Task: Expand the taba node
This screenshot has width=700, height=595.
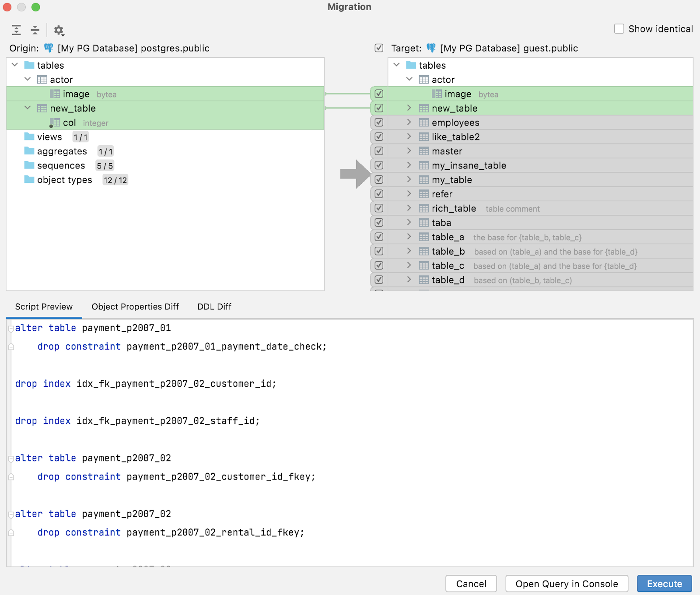Action: 409,222
